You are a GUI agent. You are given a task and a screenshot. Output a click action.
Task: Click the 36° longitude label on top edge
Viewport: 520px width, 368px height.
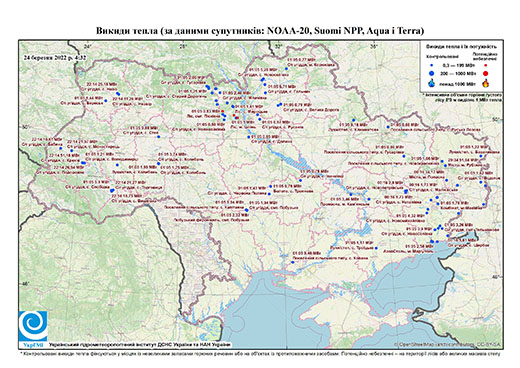374,47
